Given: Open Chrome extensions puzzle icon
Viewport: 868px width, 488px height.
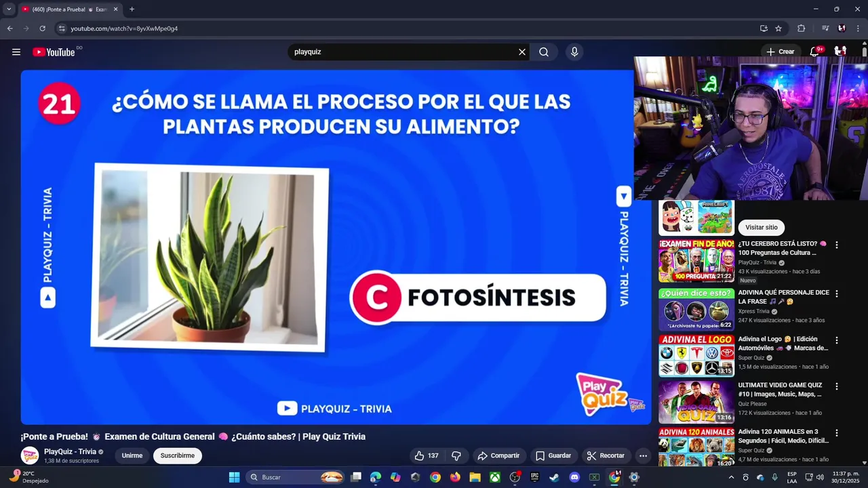Looking at the screenshot, I should coord(801,28).
